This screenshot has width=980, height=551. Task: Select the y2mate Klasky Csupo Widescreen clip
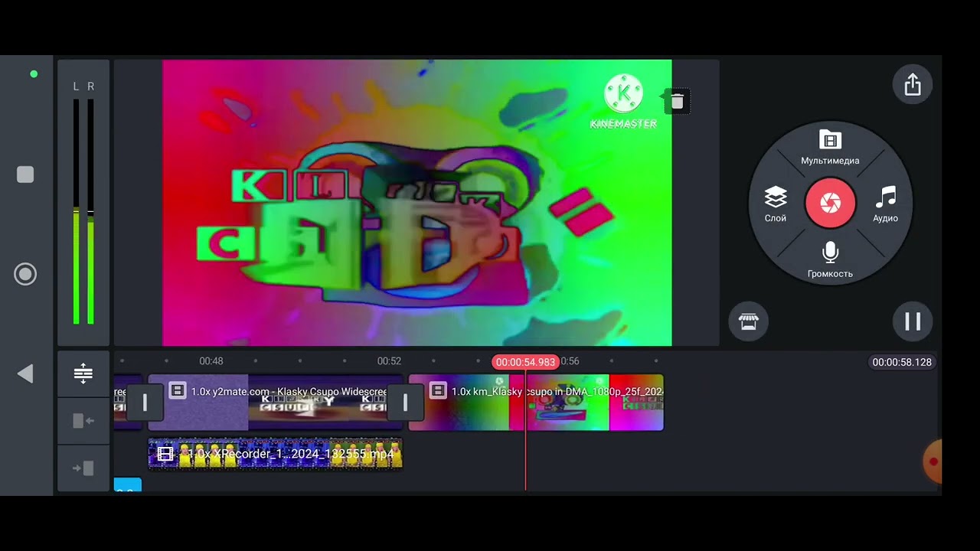pos(275,403)
